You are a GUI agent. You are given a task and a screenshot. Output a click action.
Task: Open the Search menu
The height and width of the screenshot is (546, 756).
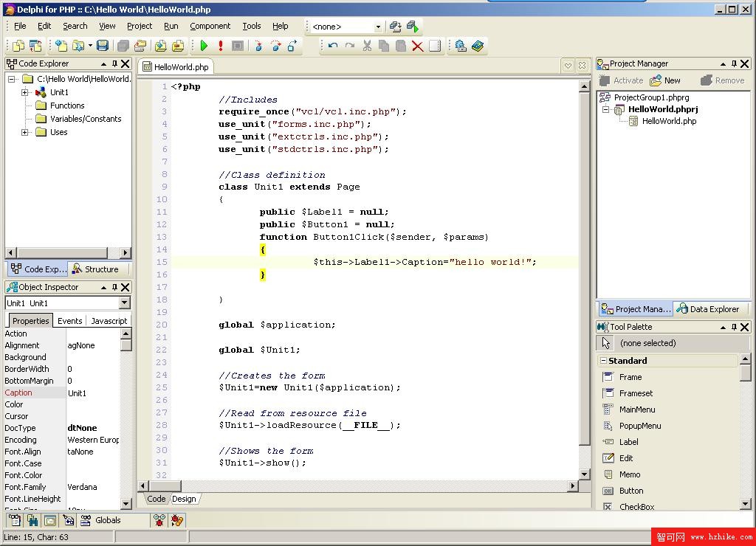tap(75, 26)
